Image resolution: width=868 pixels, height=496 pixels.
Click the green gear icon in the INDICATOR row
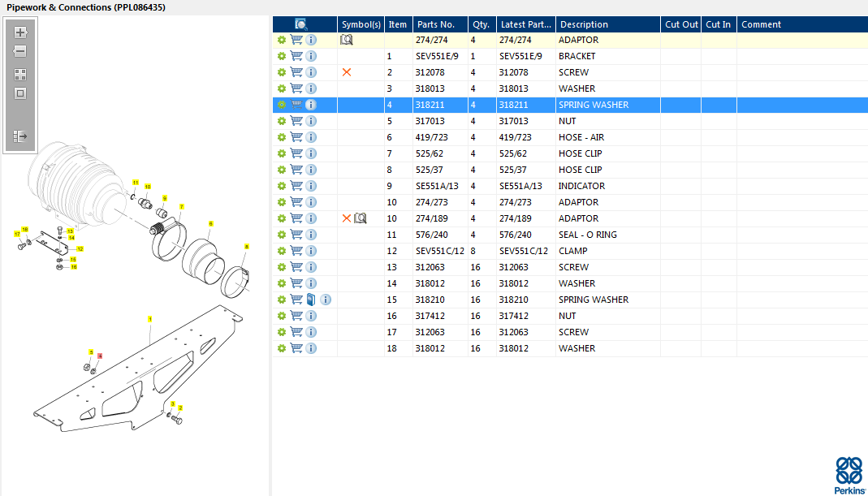coord(281,186)
